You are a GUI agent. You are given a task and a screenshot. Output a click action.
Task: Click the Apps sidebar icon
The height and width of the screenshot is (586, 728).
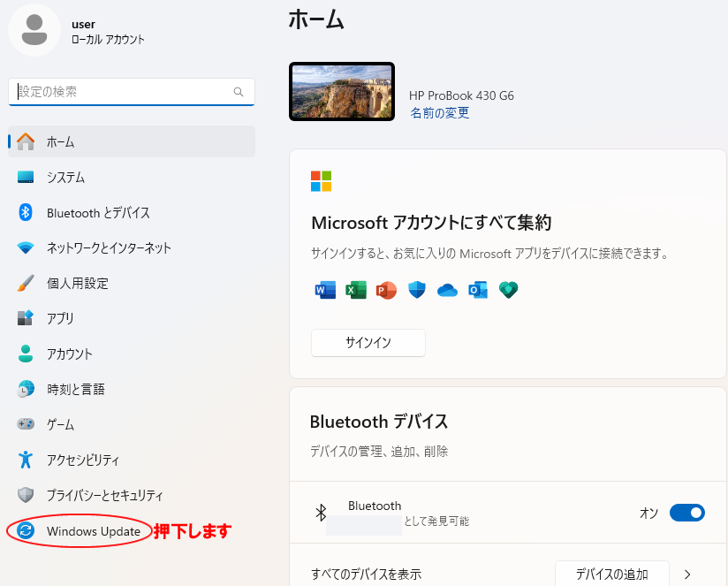coord(26,318)
